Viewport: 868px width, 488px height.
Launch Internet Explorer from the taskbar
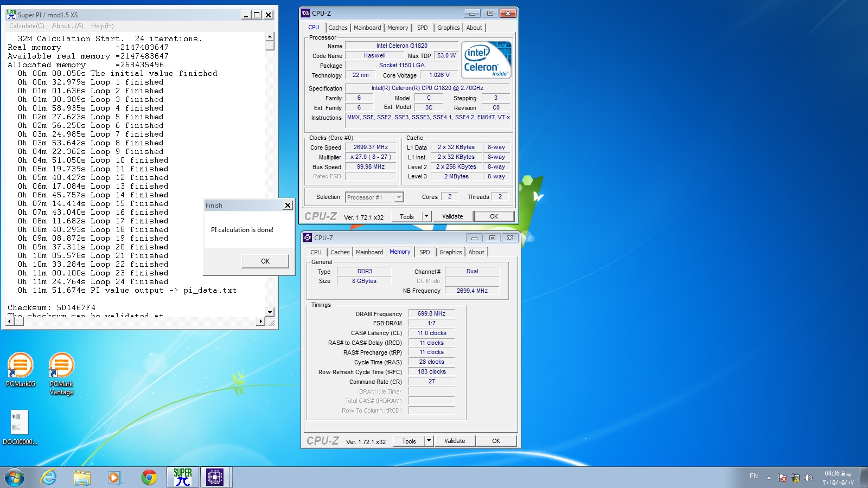click(x=49, y=477)
